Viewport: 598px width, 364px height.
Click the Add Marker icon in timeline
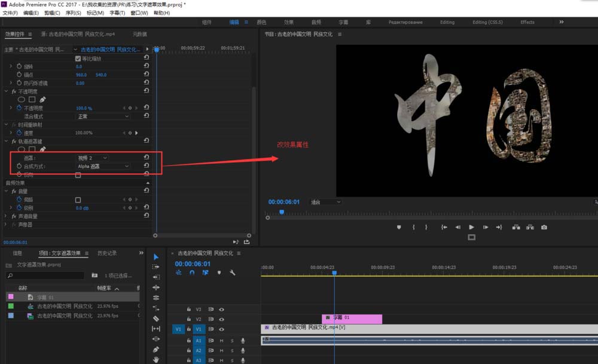(219, 273)
